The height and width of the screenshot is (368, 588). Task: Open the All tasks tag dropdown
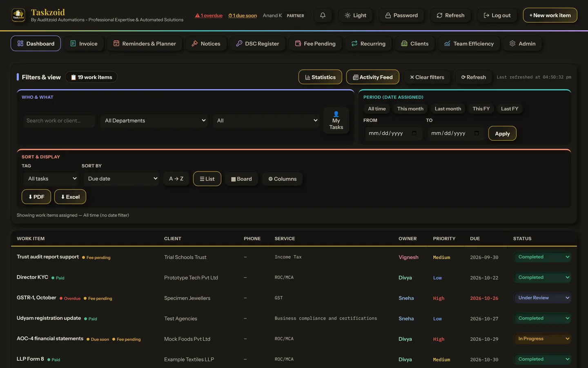pos(51,179)
